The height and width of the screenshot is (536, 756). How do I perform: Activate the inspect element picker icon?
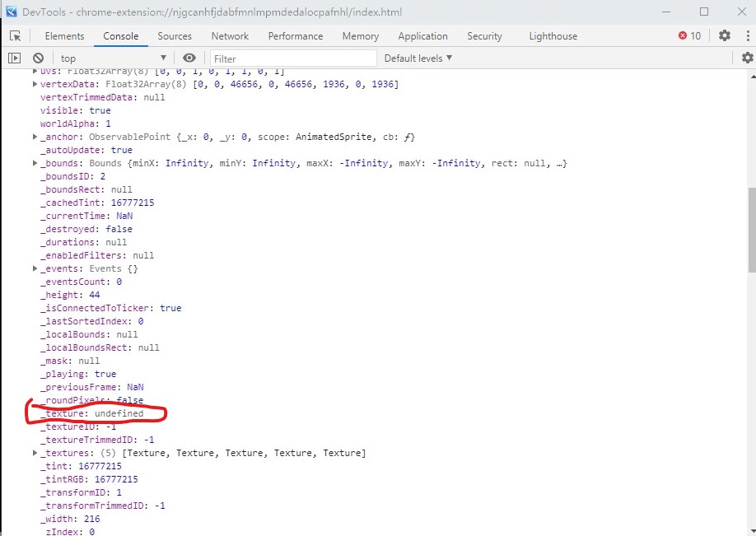(x=16, y=36)
